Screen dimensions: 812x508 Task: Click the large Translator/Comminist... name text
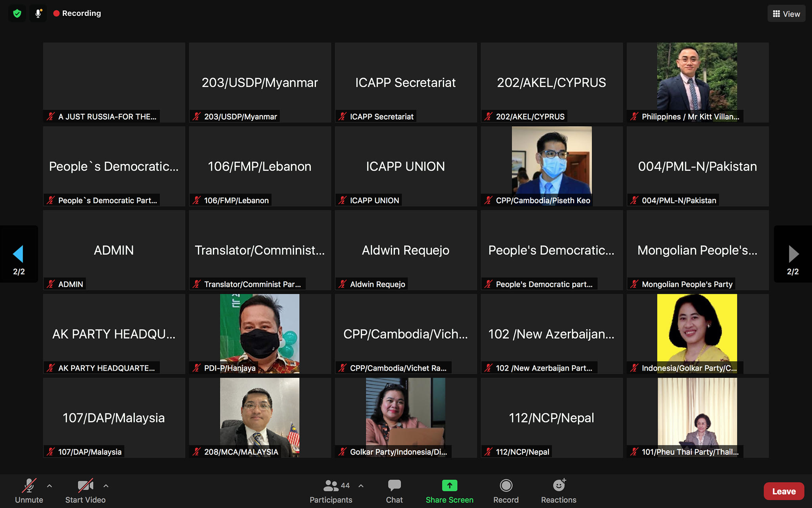click(x=260, y=250)
